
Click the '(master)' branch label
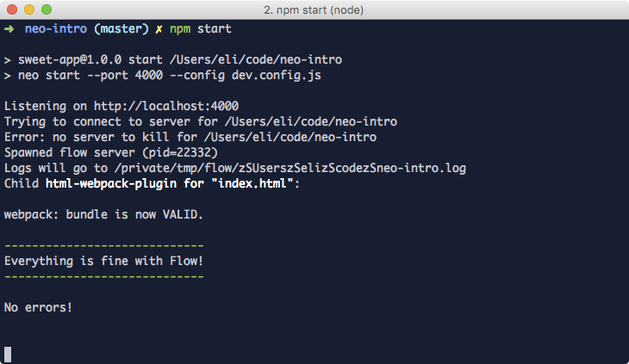(121, 29)
